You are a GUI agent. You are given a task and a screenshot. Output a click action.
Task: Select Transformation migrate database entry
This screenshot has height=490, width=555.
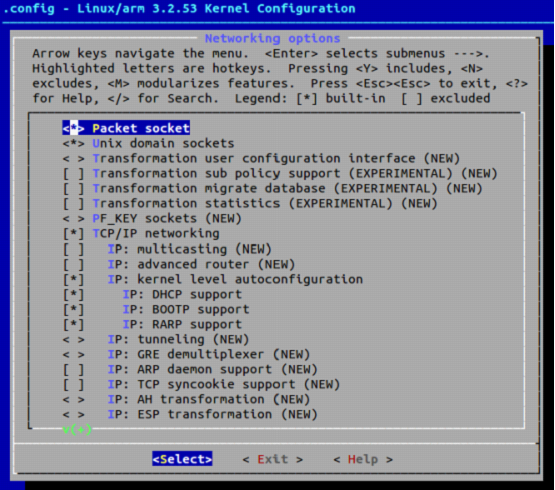287,188
